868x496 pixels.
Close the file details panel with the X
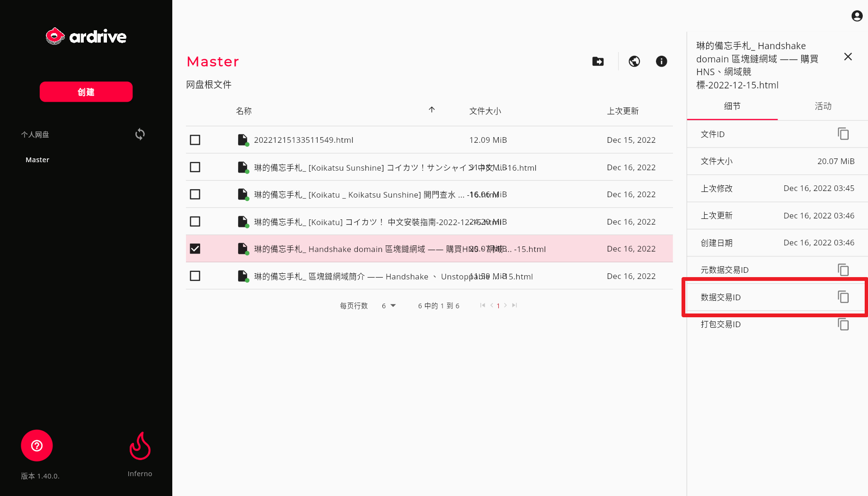pos(848,56)
